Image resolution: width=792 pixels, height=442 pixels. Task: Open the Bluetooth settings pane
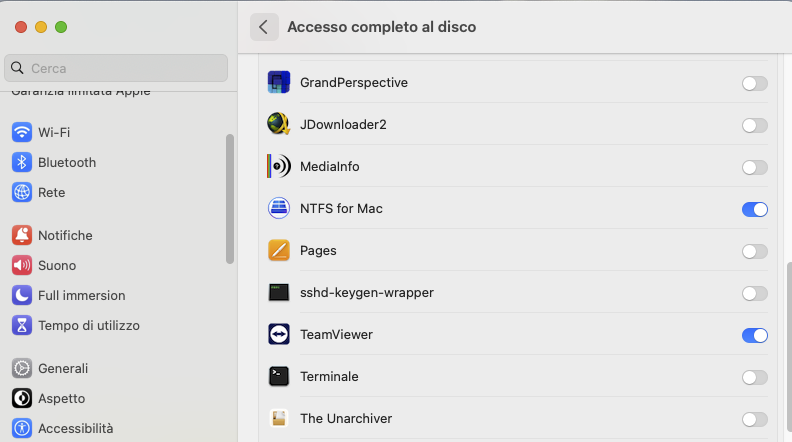[119, 162]
